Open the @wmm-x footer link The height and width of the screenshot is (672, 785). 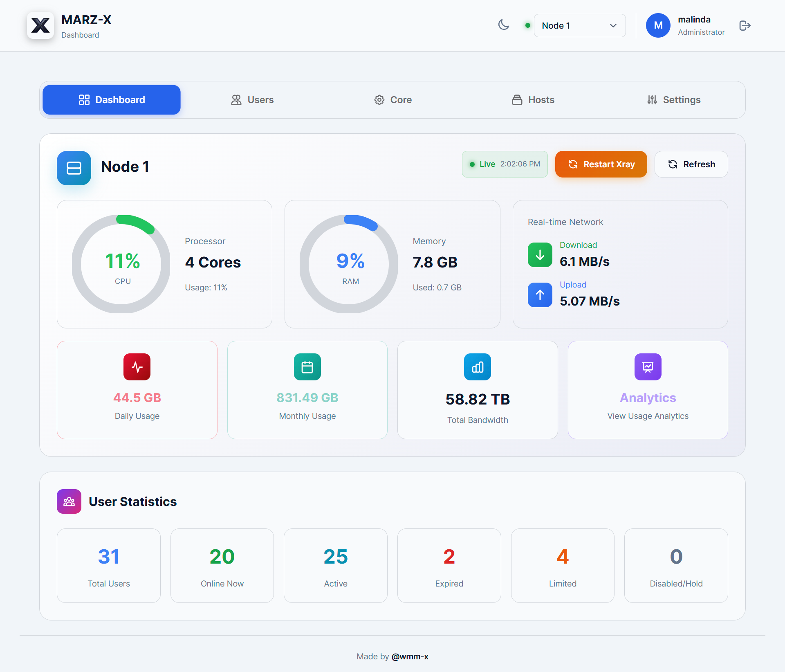tap(410, 656)
